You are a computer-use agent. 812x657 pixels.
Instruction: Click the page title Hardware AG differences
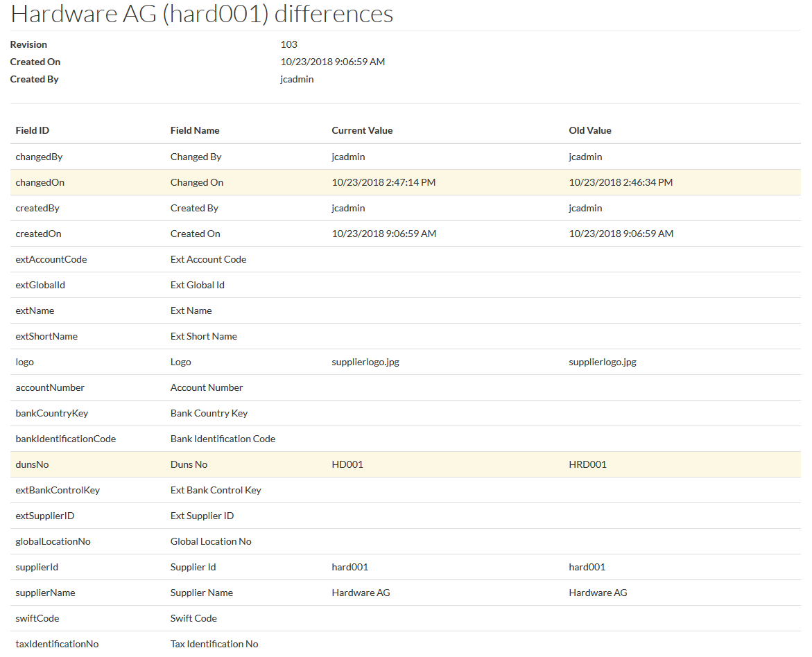[x=202, y=14]
